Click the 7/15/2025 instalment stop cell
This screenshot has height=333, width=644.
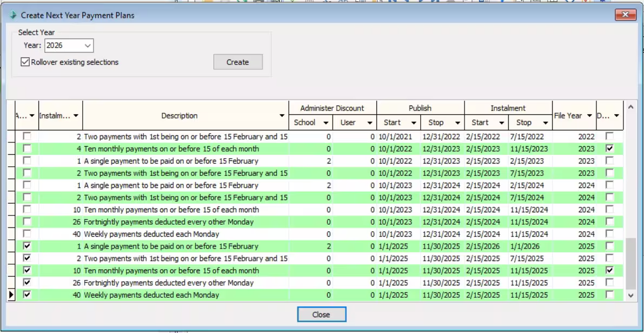point(530,259)
